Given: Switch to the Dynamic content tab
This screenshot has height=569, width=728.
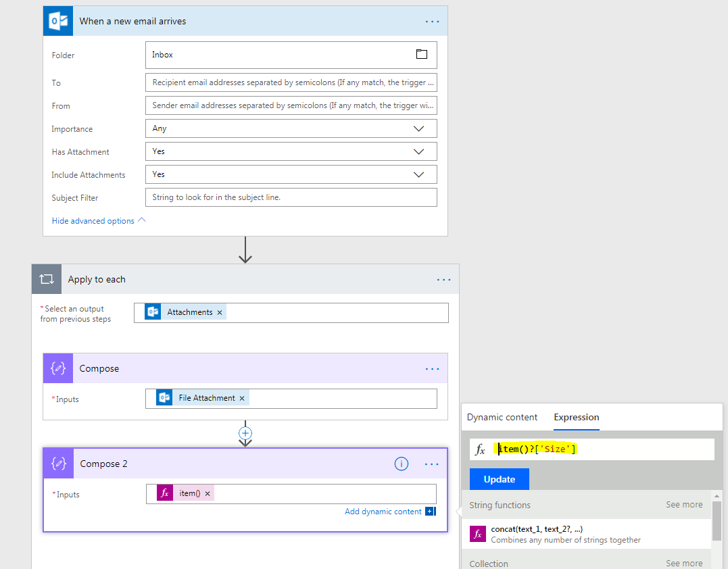Looking at the screenshot, I should point(502,417).
